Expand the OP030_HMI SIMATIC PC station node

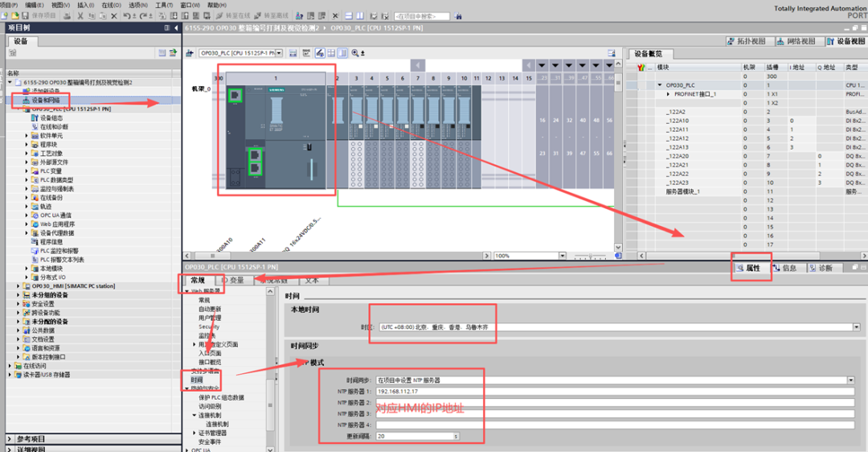point(18,286)
